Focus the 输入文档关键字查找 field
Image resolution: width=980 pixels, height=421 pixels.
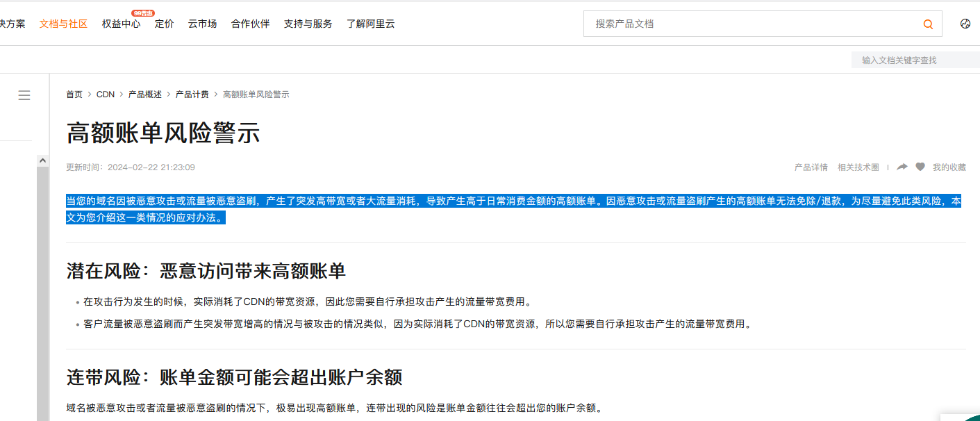pos(915,60)
